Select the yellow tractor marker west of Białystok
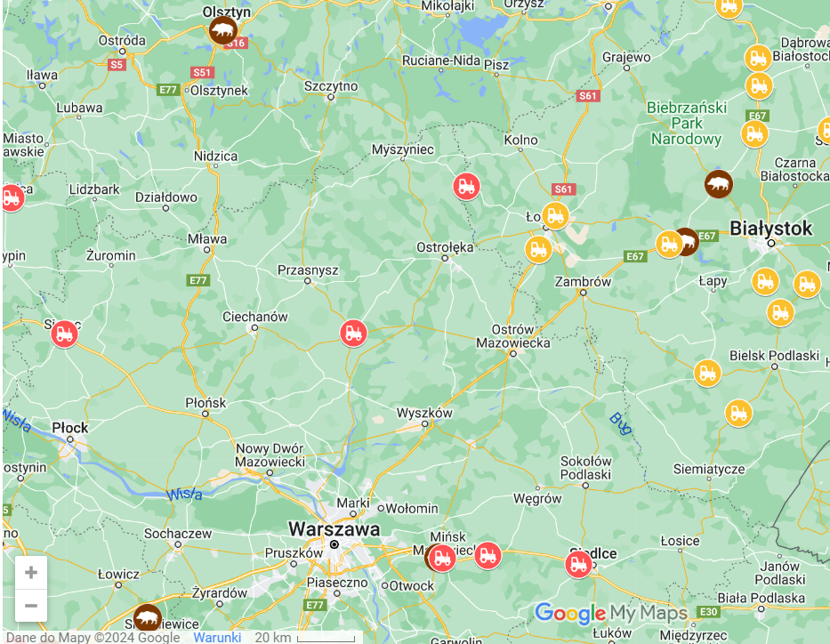The width and height of the screenshot is (830, 644). pos(669,245)
